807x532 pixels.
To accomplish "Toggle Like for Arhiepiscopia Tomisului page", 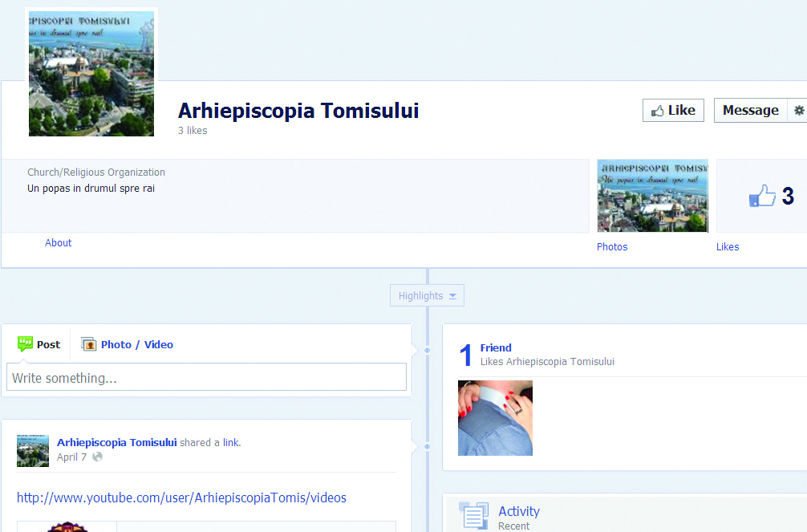I will [672, 110].
